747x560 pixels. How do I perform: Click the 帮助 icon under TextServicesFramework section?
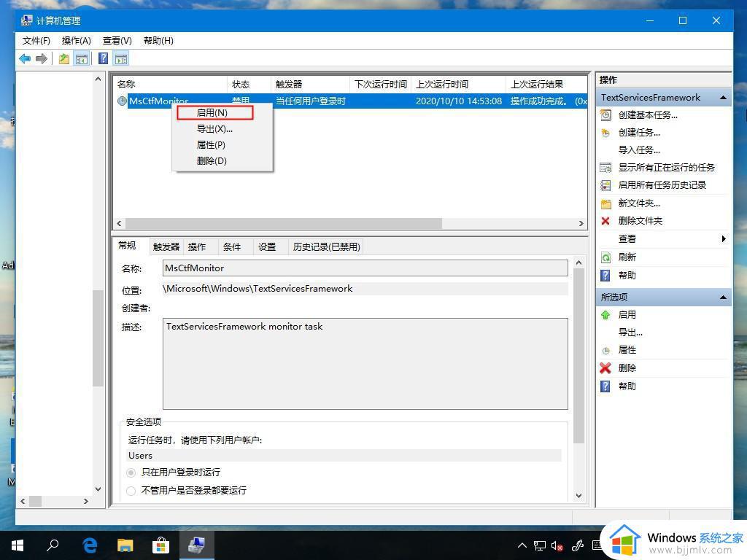click(605, 276)
